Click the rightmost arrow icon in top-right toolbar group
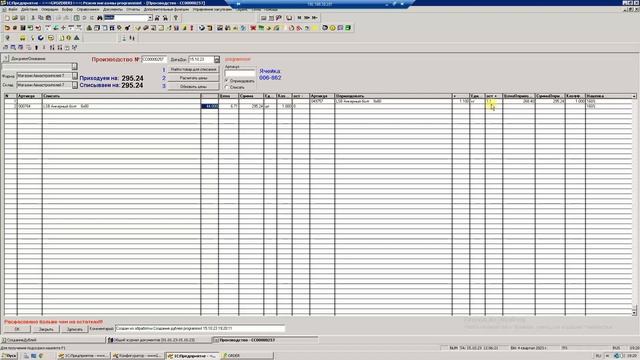This screenshot has width=640, height=360. coord(315,18)
